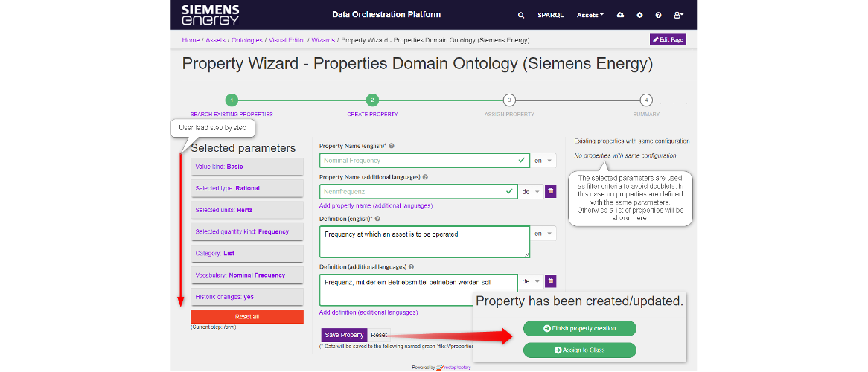Click into the Definition (english) text area
868x372 pixels.
(x=424, y=242)
